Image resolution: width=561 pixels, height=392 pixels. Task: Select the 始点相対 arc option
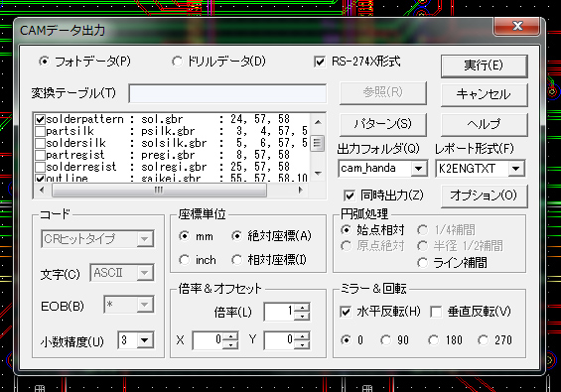tap(346, 229)
